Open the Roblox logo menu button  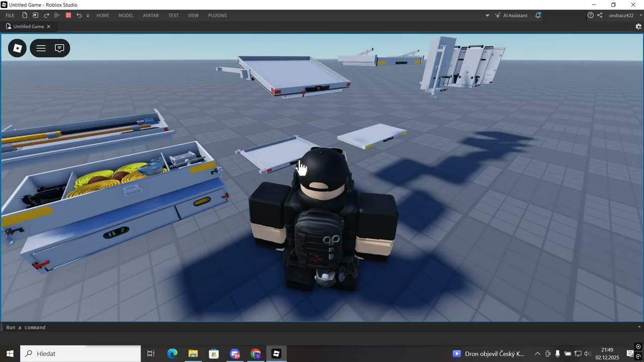17,48
